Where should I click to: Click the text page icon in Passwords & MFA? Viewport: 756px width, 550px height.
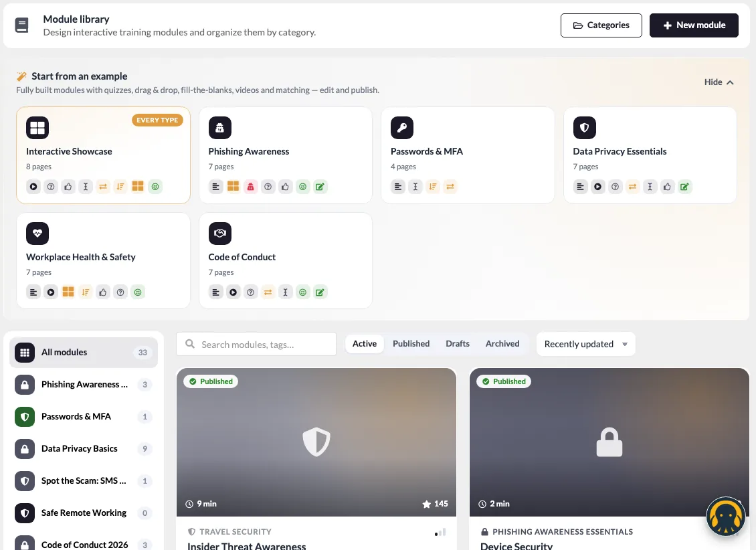[398, 187]
